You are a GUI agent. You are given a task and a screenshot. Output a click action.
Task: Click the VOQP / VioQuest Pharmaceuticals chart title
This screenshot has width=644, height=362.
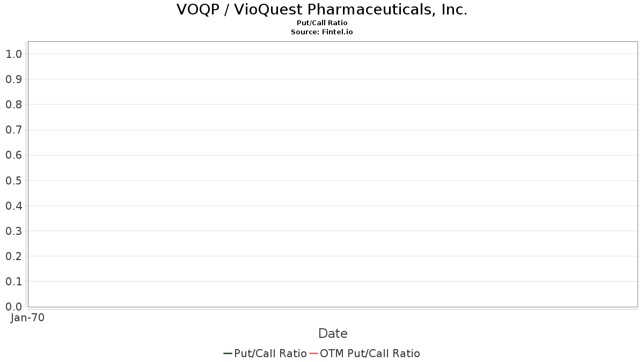(322, 10)
